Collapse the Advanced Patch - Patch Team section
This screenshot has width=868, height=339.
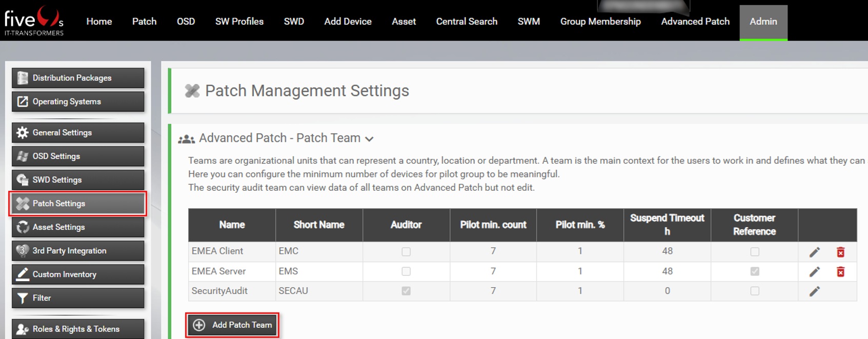369,139
